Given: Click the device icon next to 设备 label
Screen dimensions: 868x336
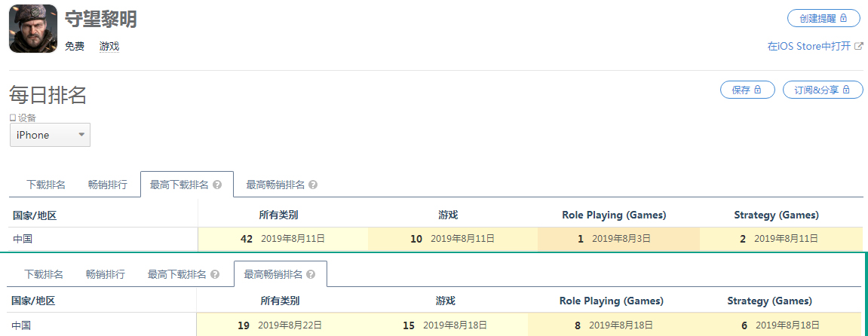Looking at the screenshot, I should pos(13,118).
